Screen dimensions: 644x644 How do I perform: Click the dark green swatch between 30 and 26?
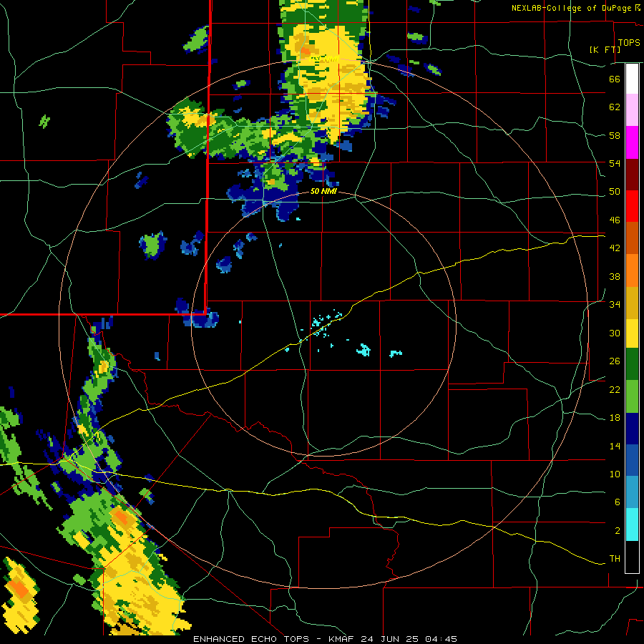click(632, 364)
